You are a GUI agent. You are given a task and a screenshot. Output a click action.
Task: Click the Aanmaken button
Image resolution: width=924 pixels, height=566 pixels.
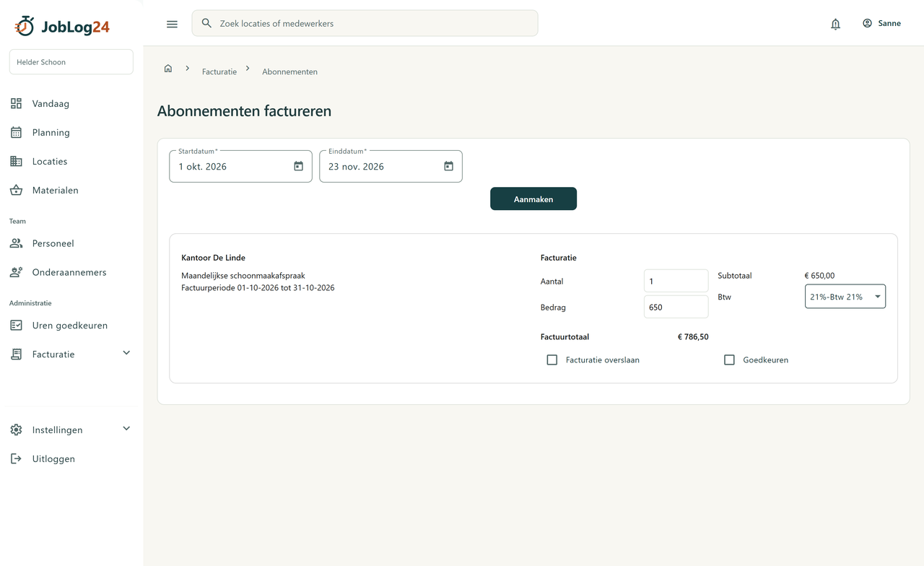[533, 199]
